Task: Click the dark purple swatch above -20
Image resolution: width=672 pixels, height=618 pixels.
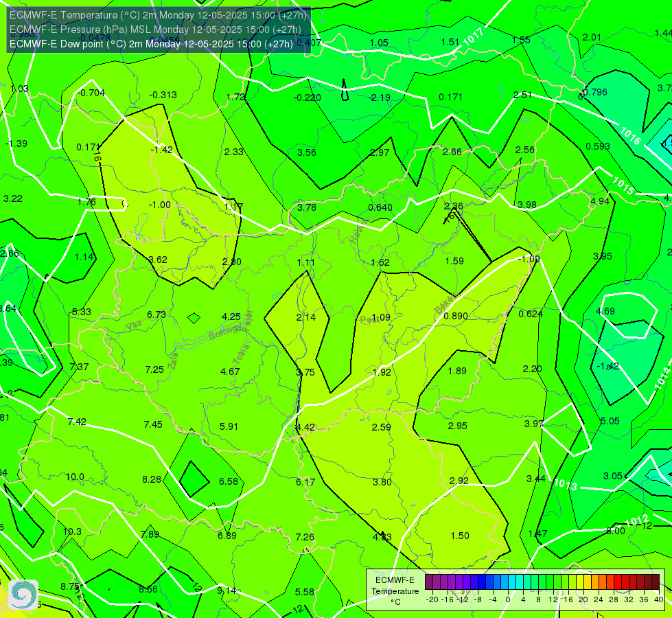Action: click(429, 582)
